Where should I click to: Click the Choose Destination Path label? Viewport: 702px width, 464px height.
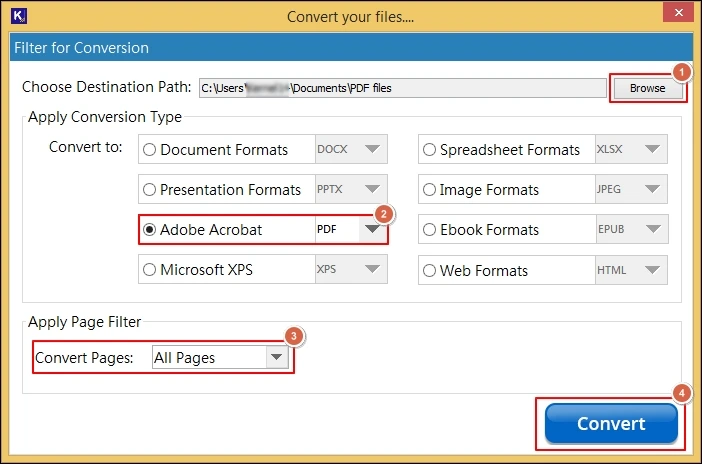(107, 87)
